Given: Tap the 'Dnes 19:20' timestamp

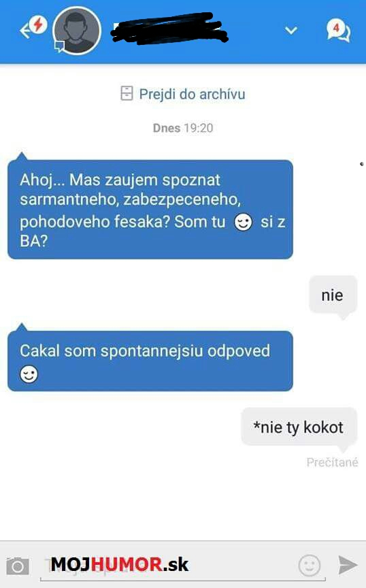Looking at the screenshot, I should (183, 128).
